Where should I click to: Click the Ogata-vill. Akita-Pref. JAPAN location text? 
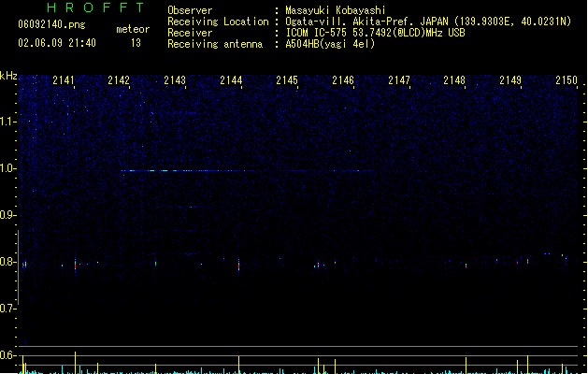click(428, 22)
